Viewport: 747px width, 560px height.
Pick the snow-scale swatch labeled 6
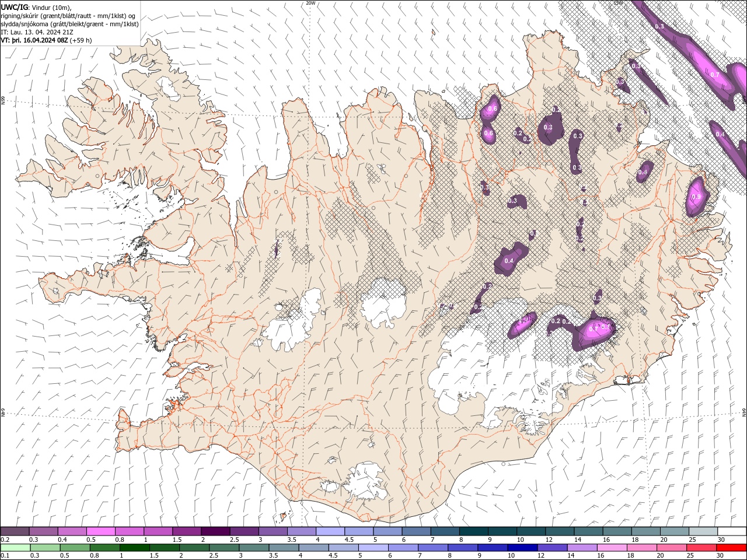click(416, 531)
